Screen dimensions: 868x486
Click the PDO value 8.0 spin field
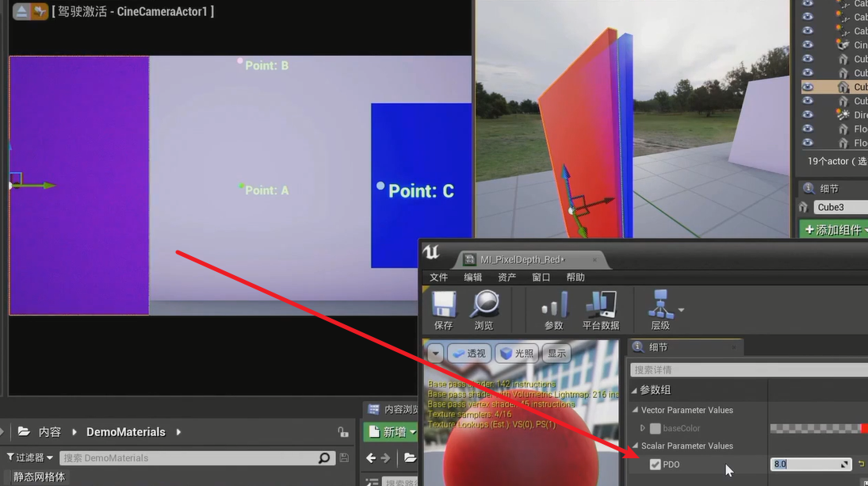tap(810, 464)
